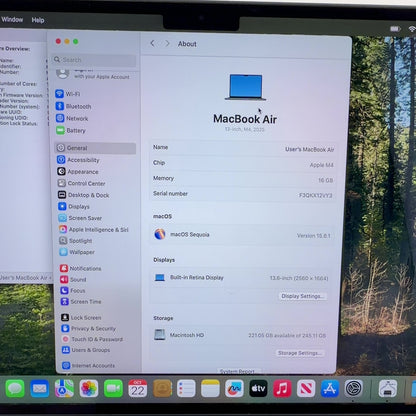Screen dimensions: 416x416
Task: Launch Messages from the Dock
Action: (15, 389)
